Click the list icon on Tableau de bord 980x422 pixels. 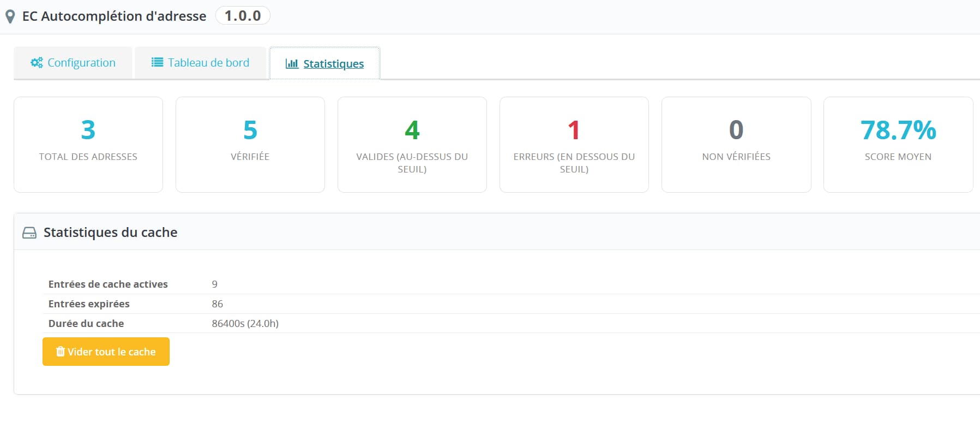point(157,63)
